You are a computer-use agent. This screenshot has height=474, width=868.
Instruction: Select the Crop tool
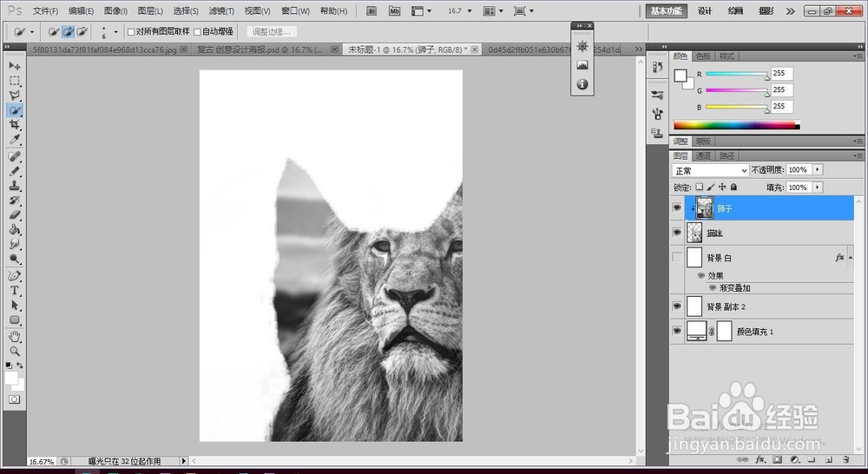click(15, 125)
